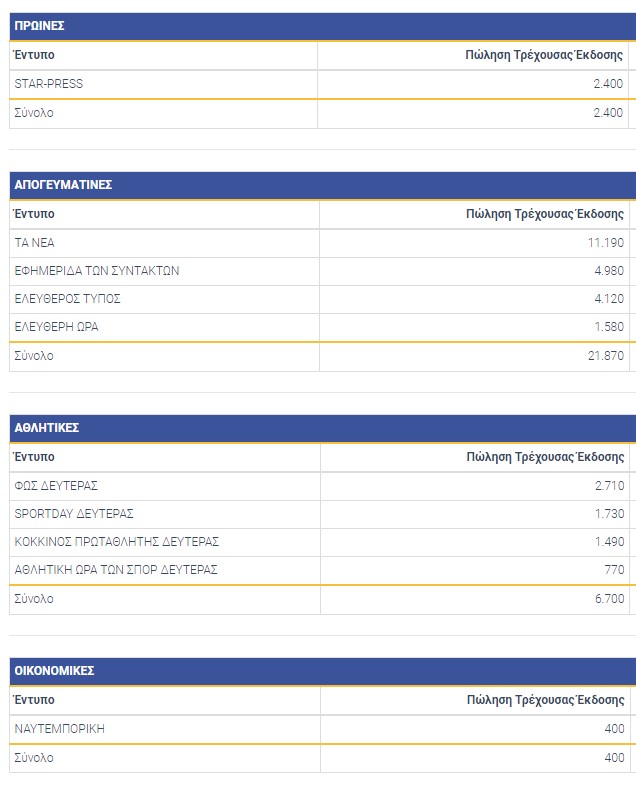Click sales column header in ΑΘΛΗΤΙΚΕΣ table

[x=545, y=457]
